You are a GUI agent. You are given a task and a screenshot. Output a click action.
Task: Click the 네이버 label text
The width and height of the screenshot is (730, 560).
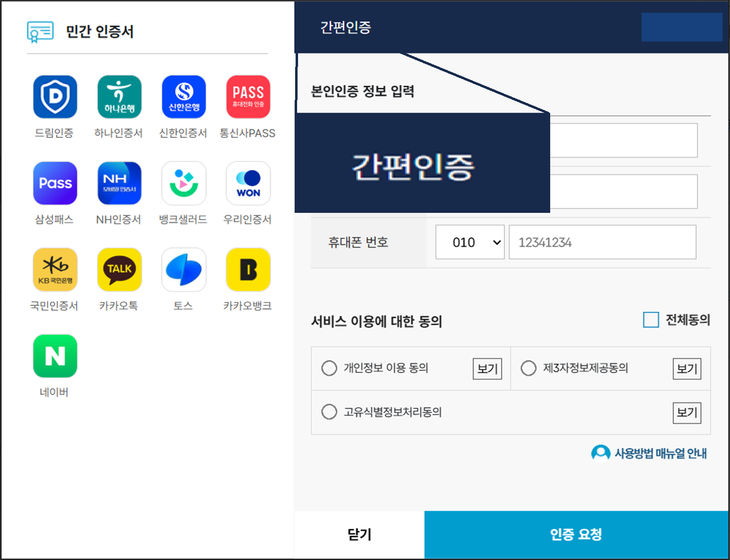coord(54,393)
